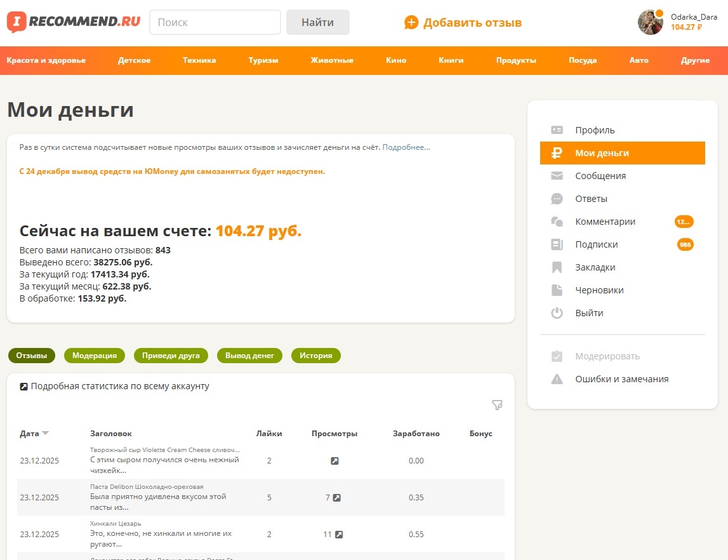Click the Выйти power icon

(557, 313)
